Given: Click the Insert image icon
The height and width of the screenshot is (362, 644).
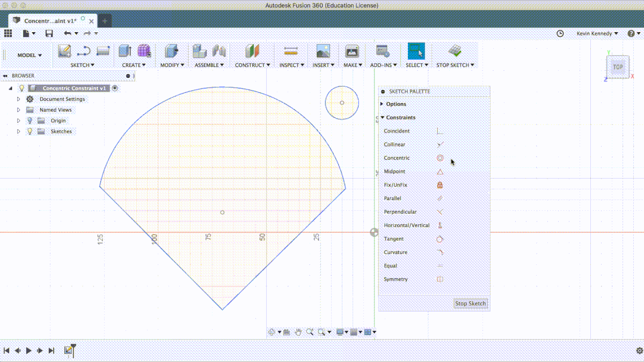Looking at the screenshot, I should (x=323, y=51).
